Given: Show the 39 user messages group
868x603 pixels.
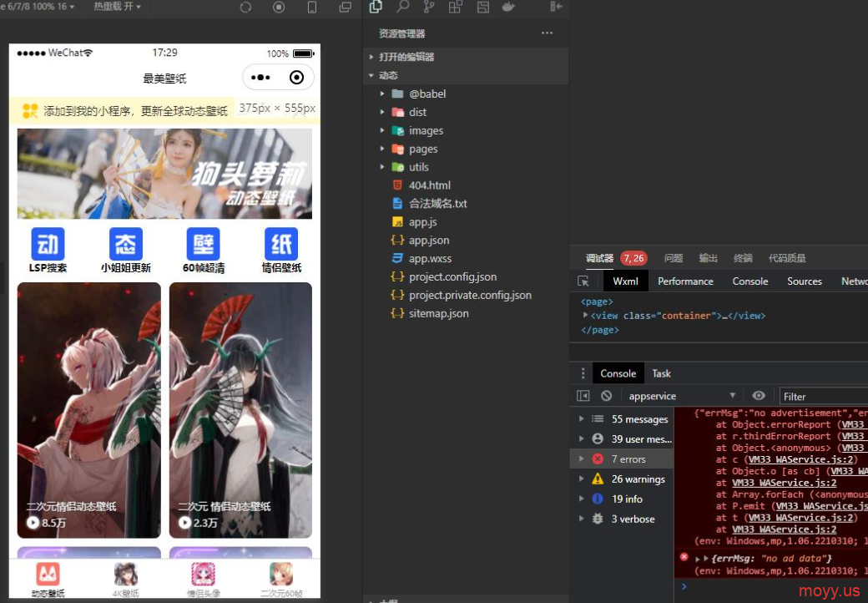Looking at the screenshot, I should coord(623,439).
